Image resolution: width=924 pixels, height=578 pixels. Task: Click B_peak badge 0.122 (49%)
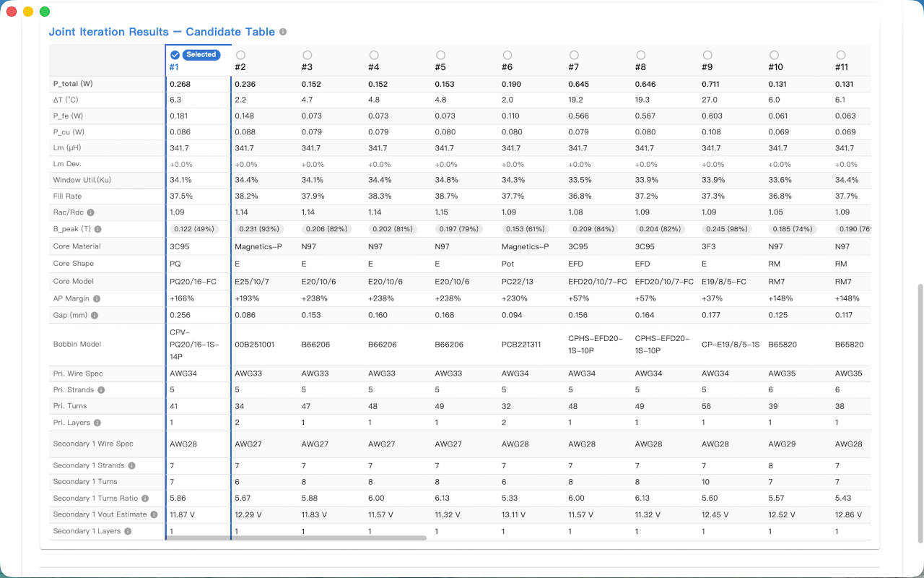click(193, 229)
